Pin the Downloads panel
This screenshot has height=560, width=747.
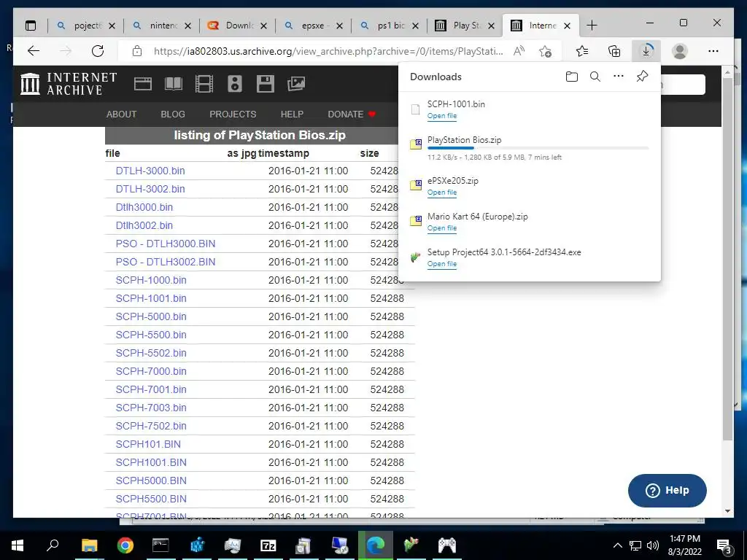[x=642, y=76]
